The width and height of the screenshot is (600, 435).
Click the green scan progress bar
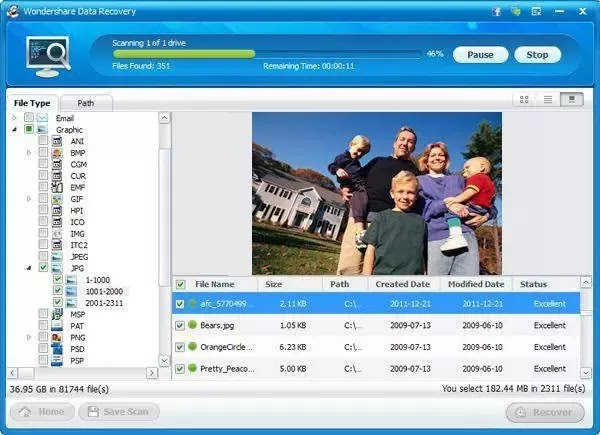184,54
